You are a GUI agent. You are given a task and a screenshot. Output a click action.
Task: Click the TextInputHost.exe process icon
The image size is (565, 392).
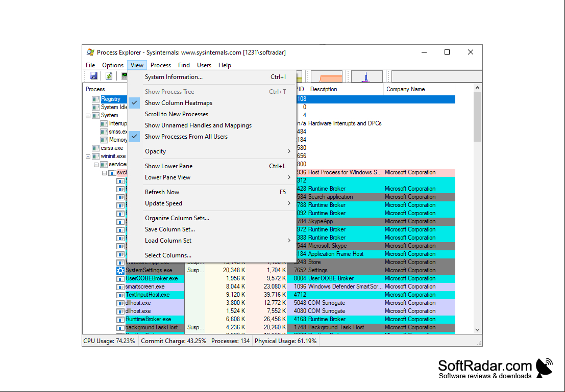(120, 295)
